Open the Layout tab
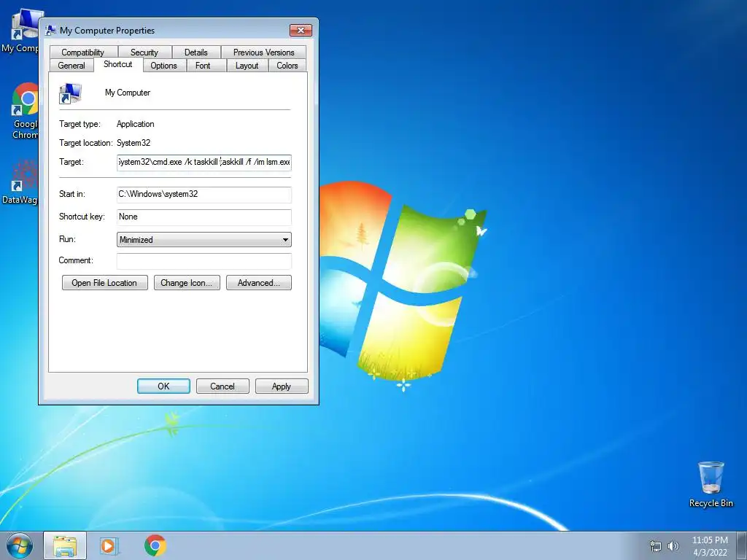This screenshot has height=560, width=747. pyautogui.click(x=247, y=65)
